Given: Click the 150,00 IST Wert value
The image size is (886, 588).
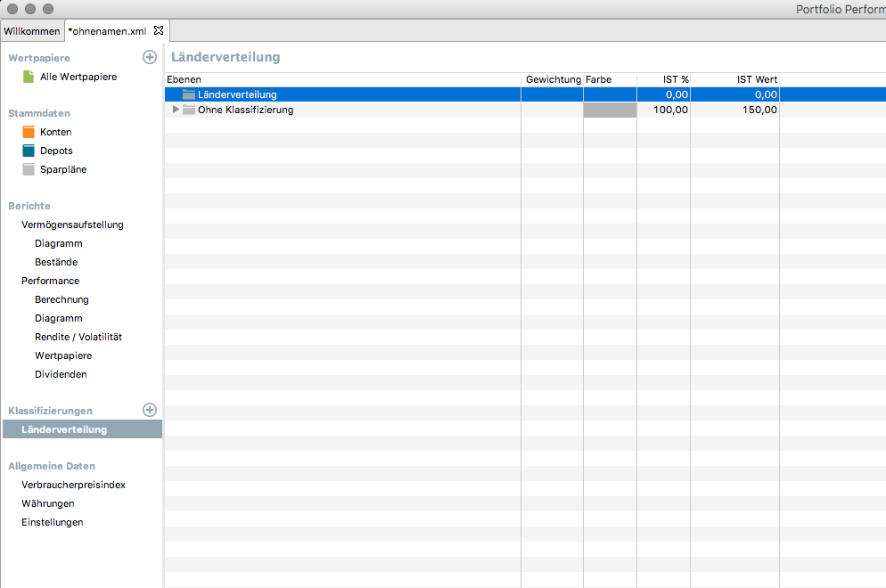Looking at the screenshot, I should tap(760, 110).
